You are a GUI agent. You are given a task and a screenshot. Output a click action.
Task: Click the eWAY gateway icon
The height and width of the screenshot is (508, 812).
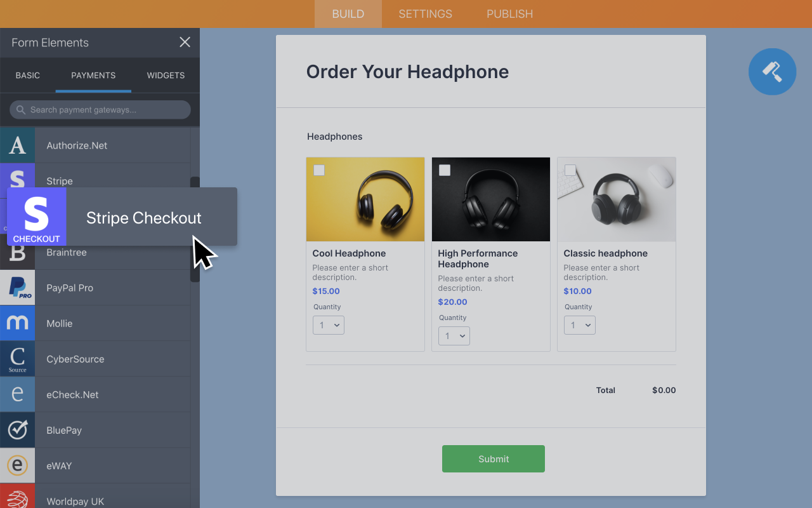point(17,465)
